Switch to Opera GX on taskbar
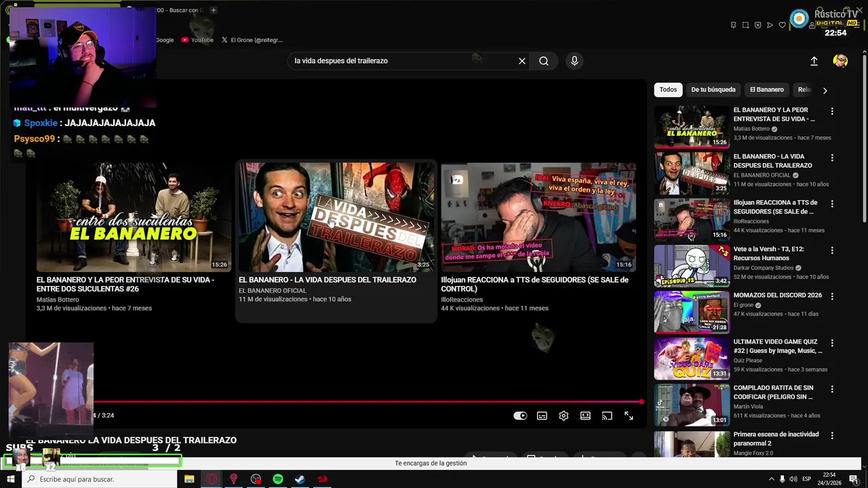Screen dimensions: 868x488 pyautogui.click(x=212, y=479)
